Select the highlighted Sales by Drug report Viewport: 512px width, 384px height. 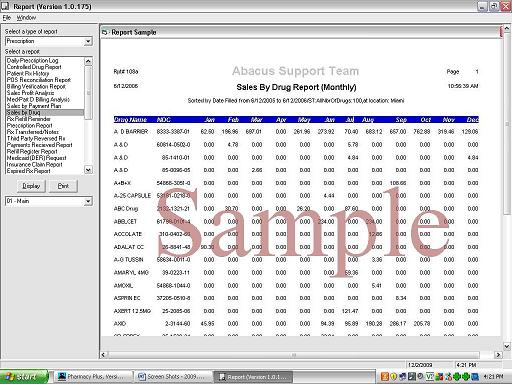pyautogui.click(x=45, y=112)
